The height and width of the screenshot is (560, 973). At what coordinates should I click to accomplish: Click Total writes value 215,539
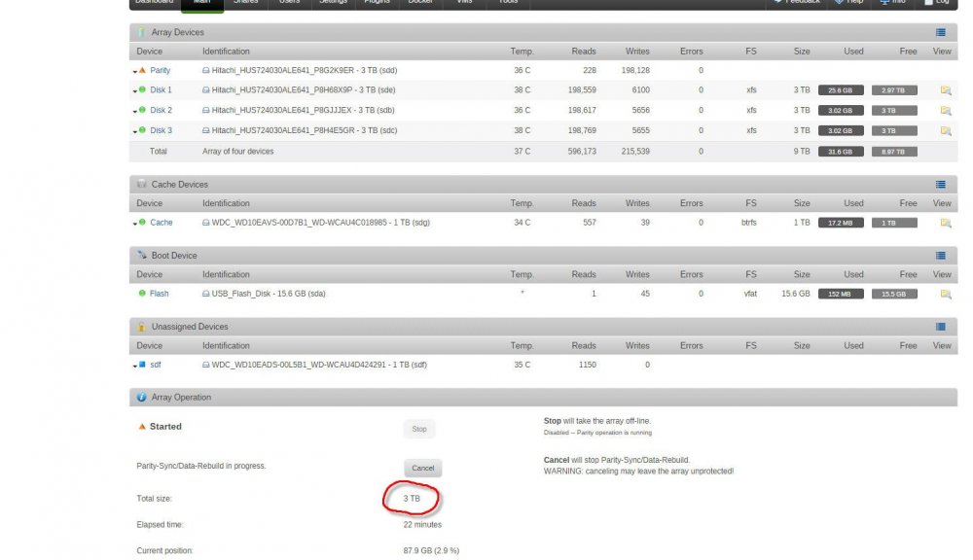[635, 152]
